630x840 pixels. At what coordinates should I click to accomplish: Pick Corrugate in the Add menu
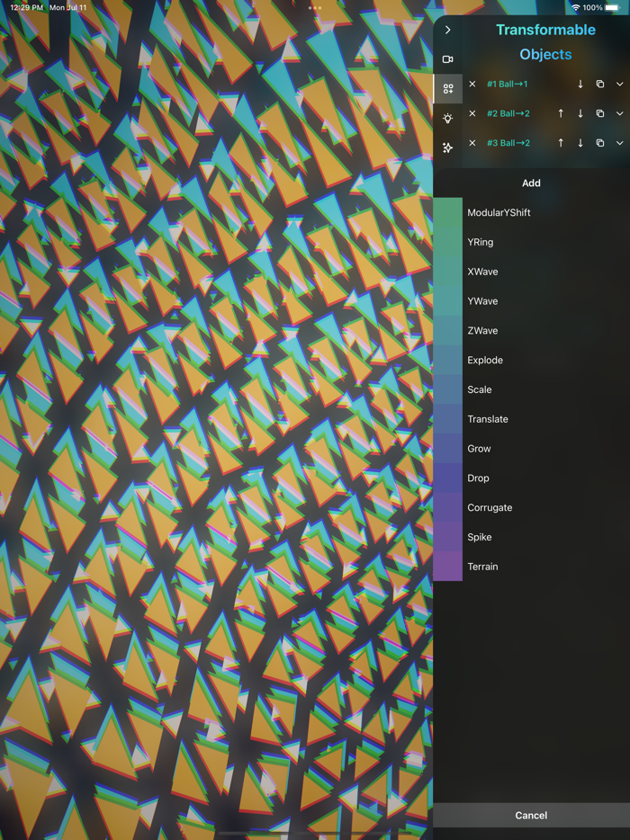point(531,507)
